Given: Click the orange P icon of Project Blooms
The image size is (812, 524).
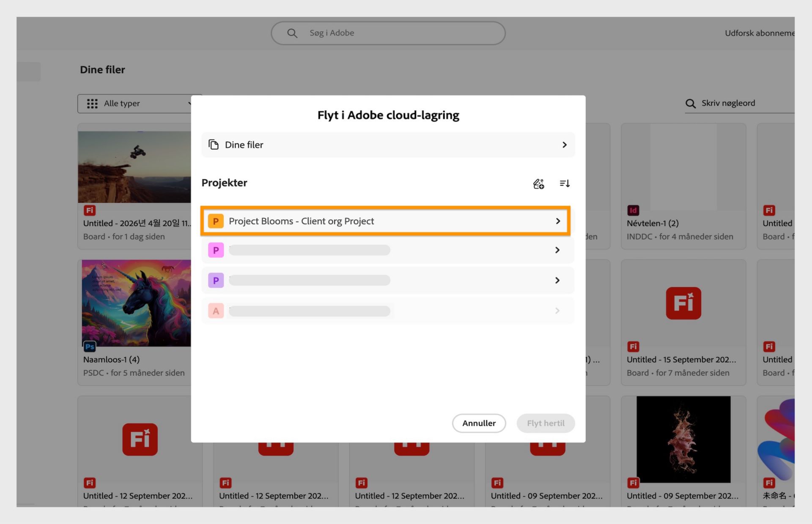Looking at the screenshot, I should coord(216,221).
